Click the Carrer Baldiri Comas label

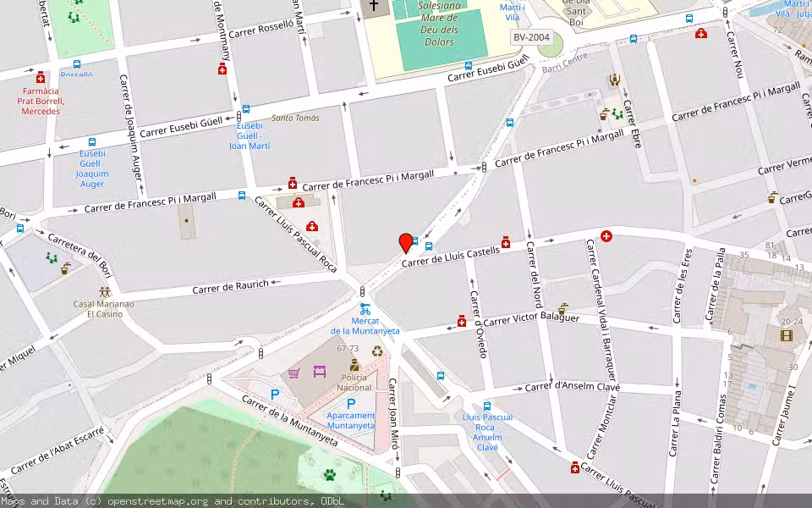click(x=717, y=439)
